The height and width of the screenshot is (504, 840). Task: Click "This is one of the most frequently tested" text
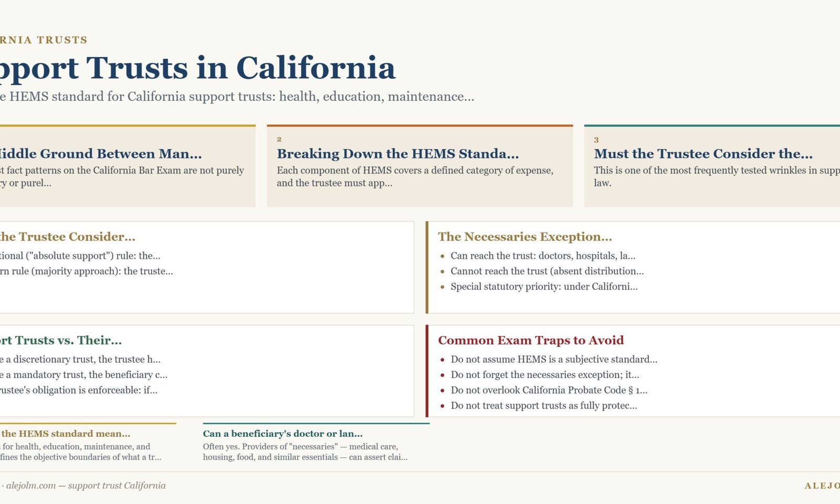(717, 176)
